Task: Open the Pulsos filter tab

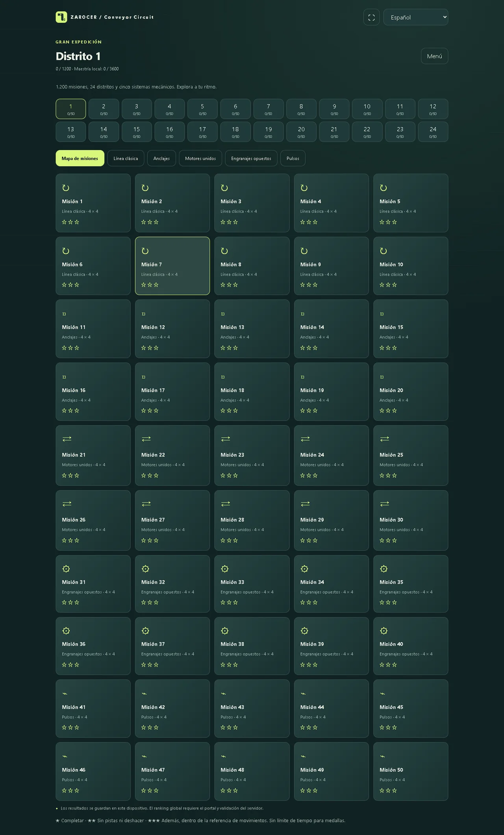Action: pyautogui.click(x=293, y=158)
